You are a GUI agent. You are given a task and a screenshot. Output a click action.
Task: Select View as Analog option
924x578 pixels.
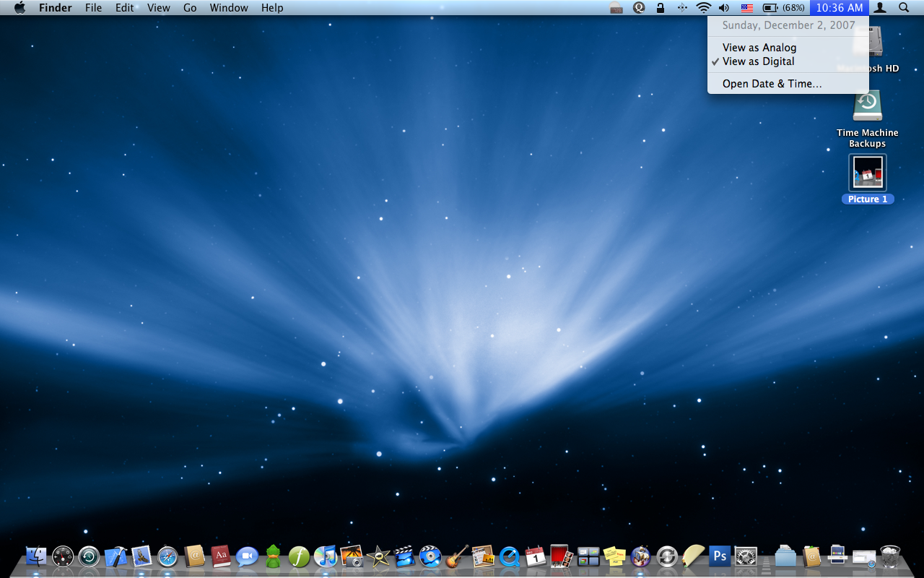tap(759, 48)
